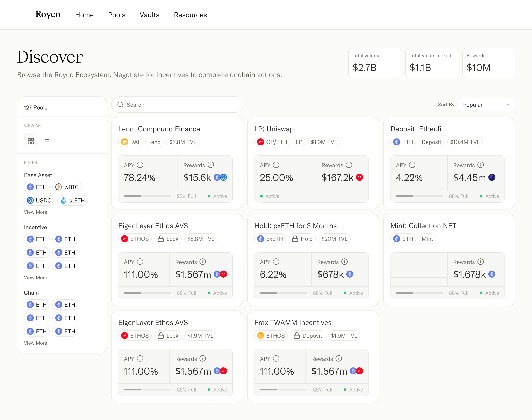Click 28% Full progress bar on Compound card

[147, 196]
